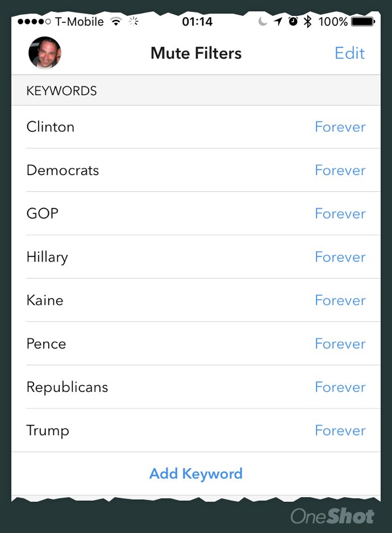Select the Democrats keyword row

coord(62,170)
